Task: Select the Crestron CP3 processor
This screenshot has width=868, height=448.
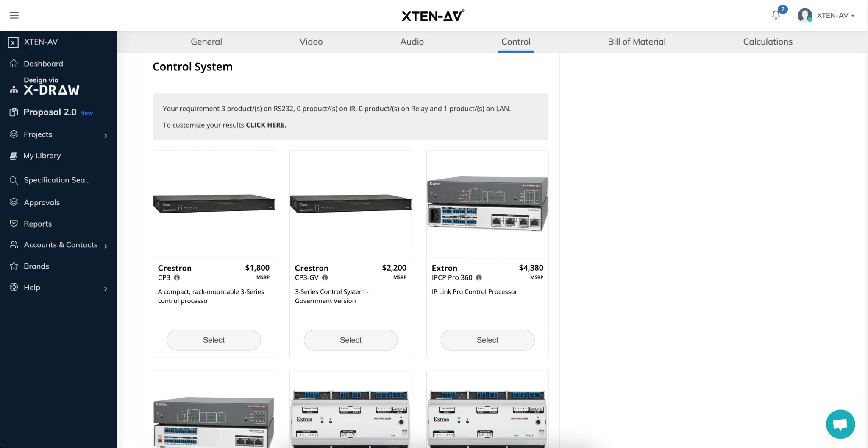Action: click(x=214, y=340)
